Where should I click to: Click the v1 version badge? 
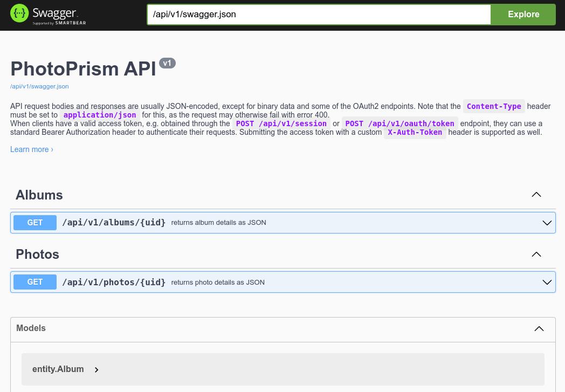pyautogui.click(x=167, y=64)
